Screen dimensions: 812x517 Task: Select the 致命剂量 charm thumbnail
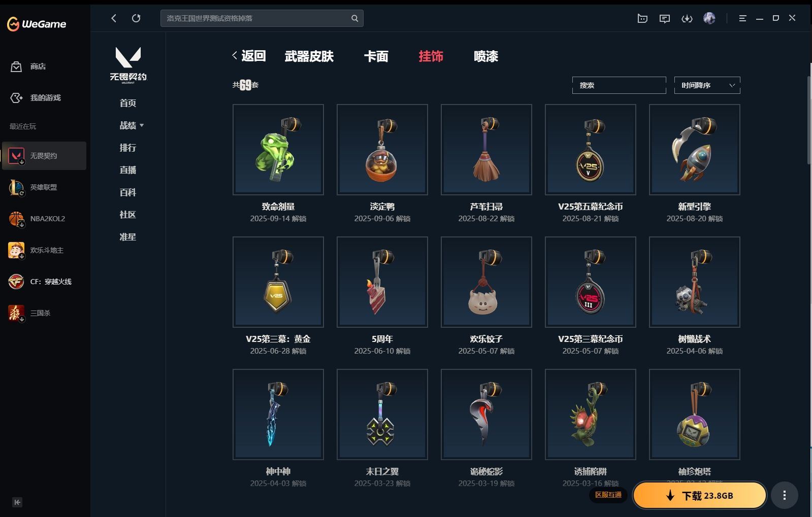[x=278, y=150]
